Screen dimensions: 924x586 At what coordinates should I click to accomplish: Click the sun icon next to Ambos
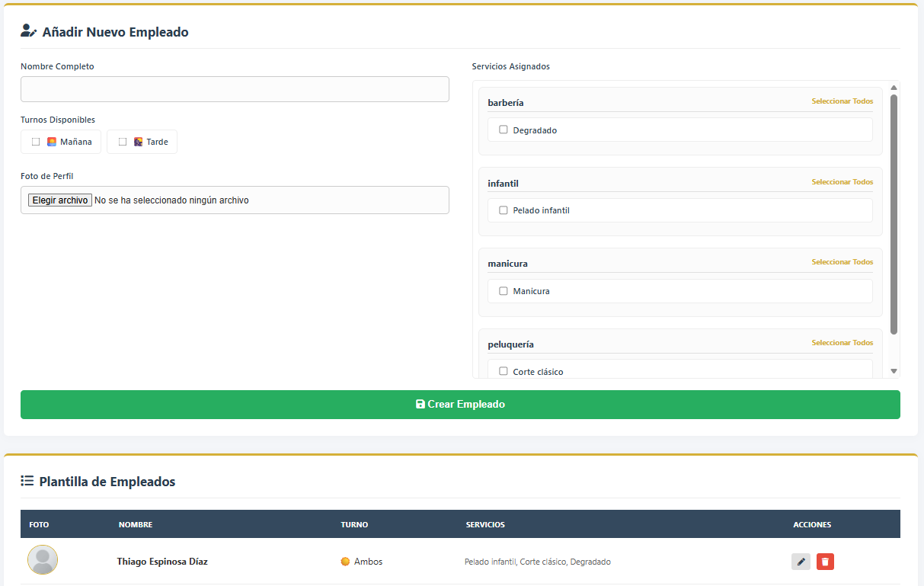345,562
